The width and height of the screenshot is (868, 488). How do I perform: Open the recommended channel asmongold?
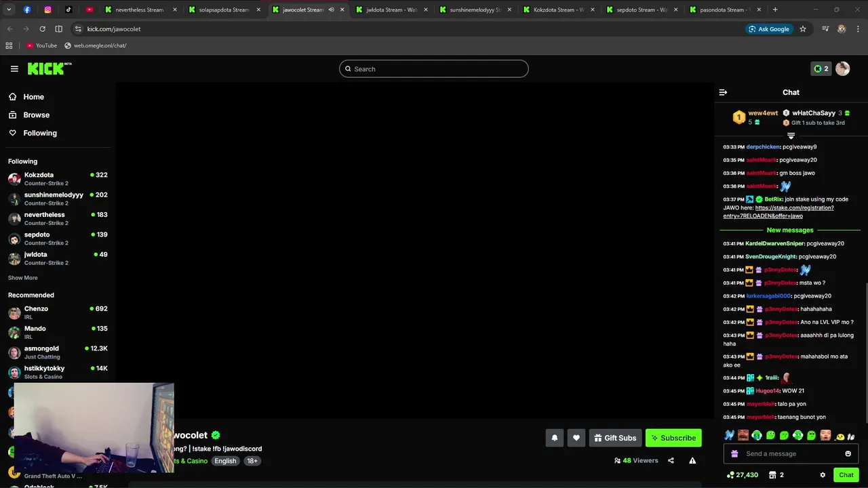(x=58, y=352)
